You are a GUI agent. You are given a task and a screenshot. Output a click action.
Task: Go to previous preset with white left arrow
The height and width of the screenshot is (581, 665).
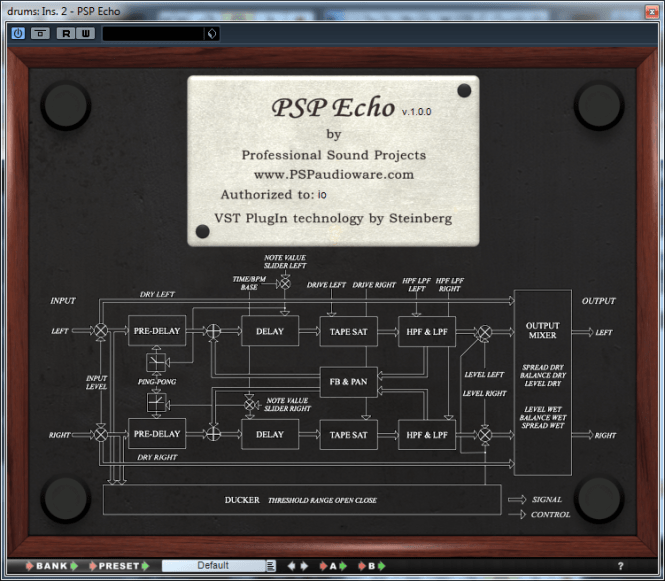click(x=291, y=566)
